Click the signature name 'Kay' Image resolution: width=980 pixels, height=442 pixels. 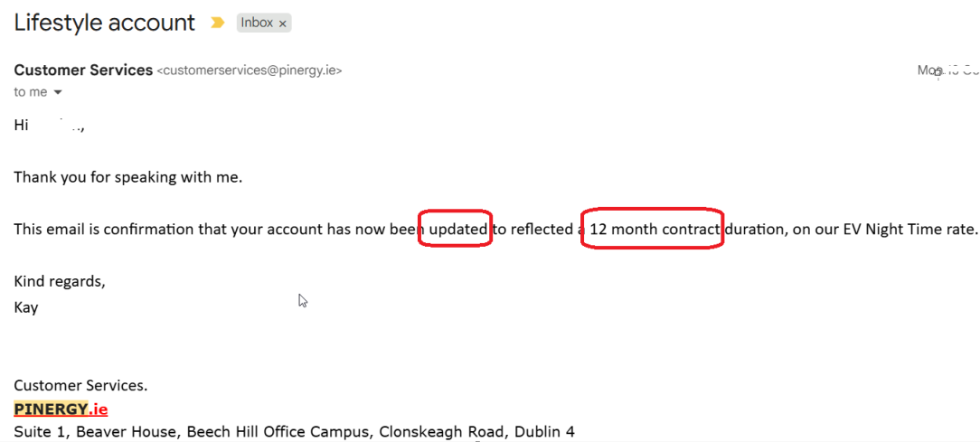pos(26,307)
